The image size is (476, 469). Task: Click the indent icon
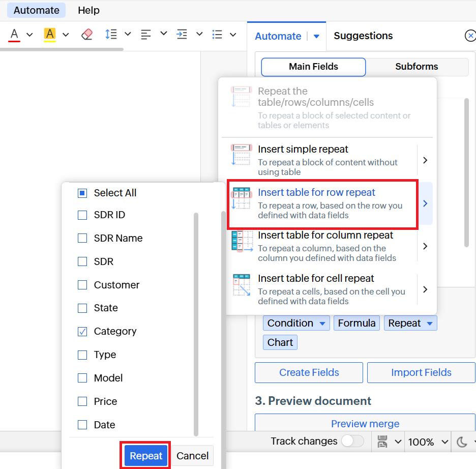coord(182,35)
